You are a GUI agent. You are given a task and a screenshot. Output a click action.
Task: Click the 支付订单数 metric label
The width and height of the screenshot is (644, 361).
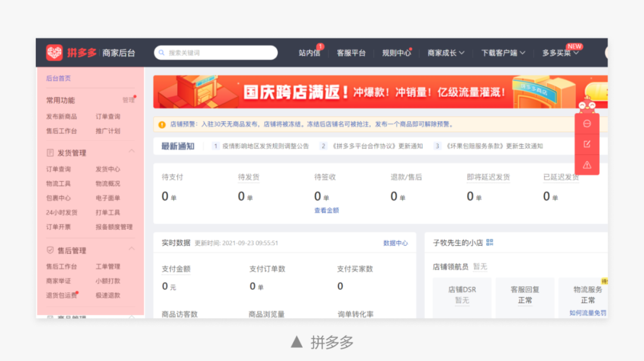[267, 269]
